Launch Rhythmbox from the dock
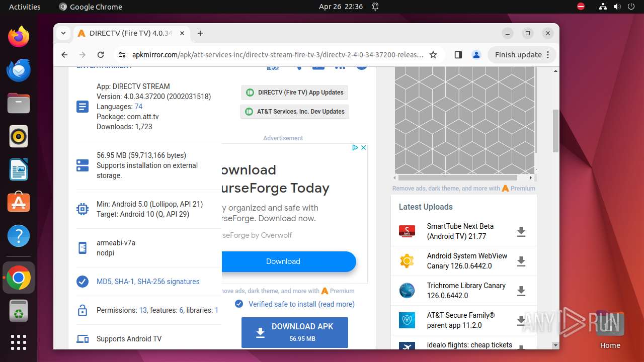Image resolution: width=644 pixels, height=362 pixels. click(19, 136)
